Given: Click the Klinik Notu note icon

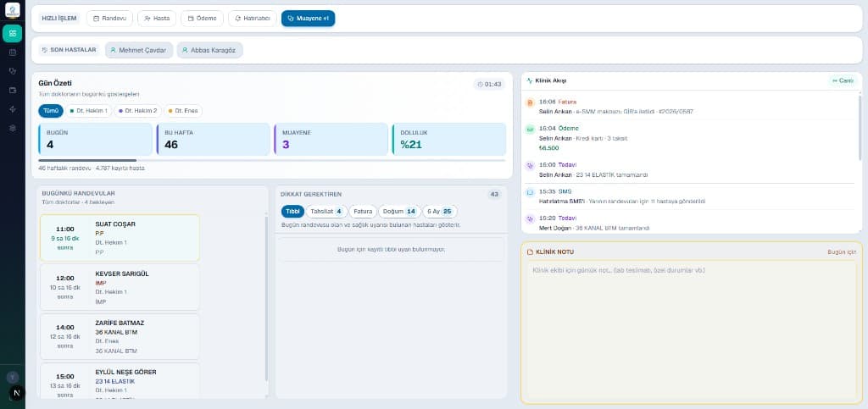Looking at the screenshot, I should tap(530, 252).
